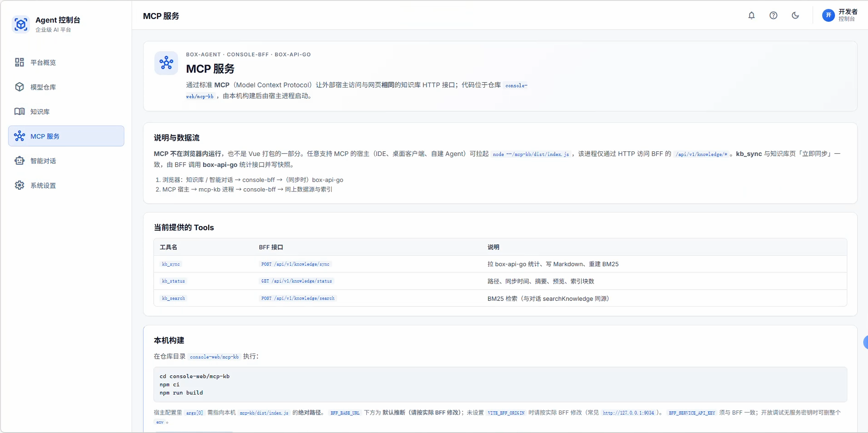
Task: Click the kb_sync tool tag in the table
Action: pos(170,264)
